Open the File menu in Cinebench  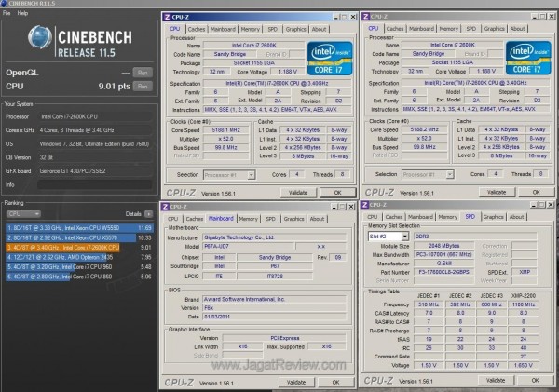tap(7, 14)
